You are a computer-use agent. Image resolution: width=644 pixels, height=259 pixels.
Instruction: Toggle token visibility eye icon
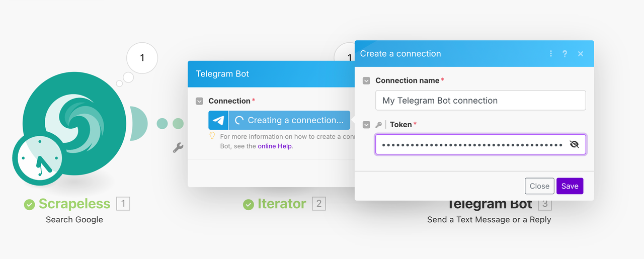(575, 145)
